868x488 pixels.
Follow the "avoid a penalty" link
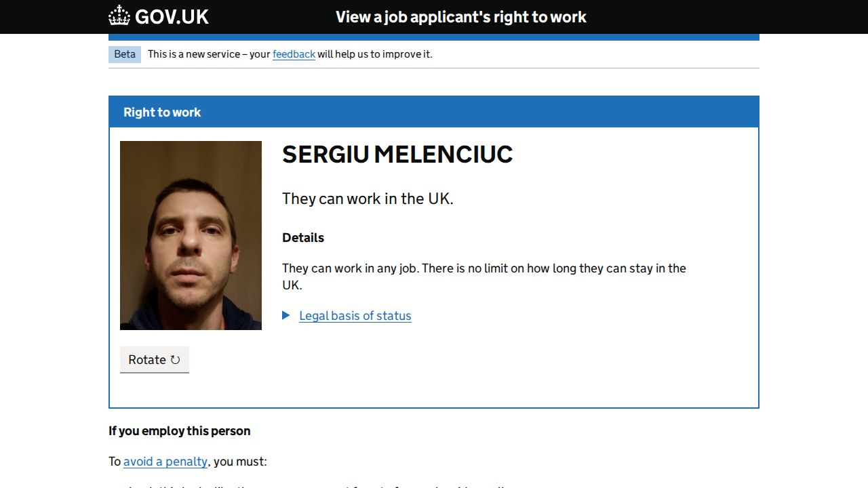click(x=165, y=462)
